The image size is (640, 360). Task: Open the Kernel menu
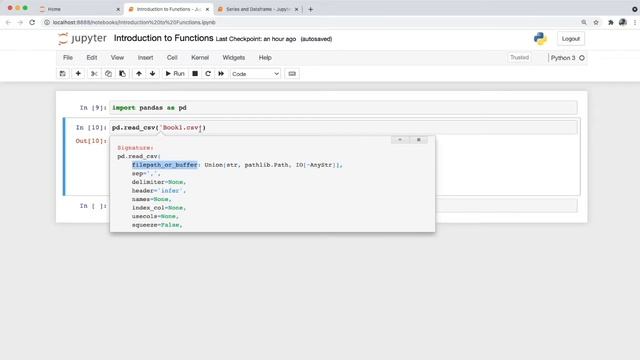(200, 58)
